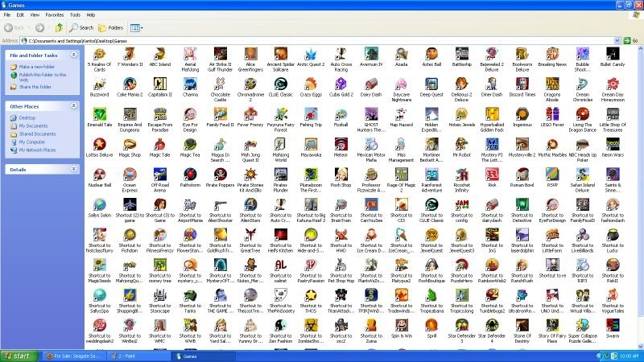The height and width of the screenshot is (362, 644).
Task: Click the Avernum IV game icon
Action: [371, 54]
